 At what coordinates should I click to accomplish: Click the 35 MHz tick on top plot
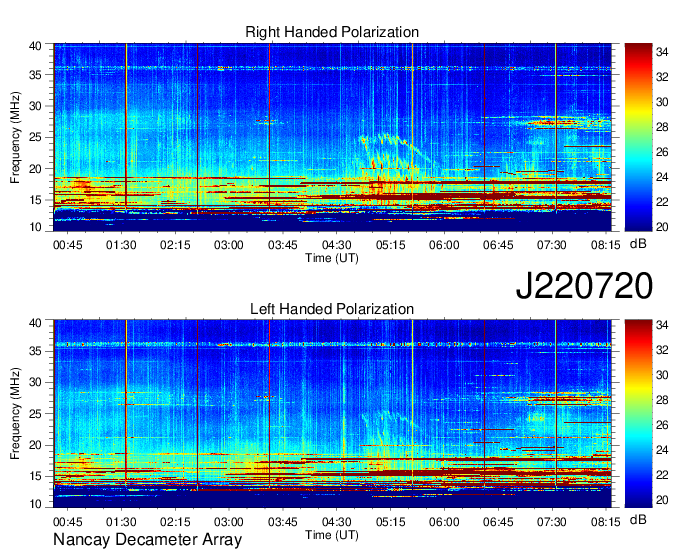pyautogui.click(x=35, y=75)
